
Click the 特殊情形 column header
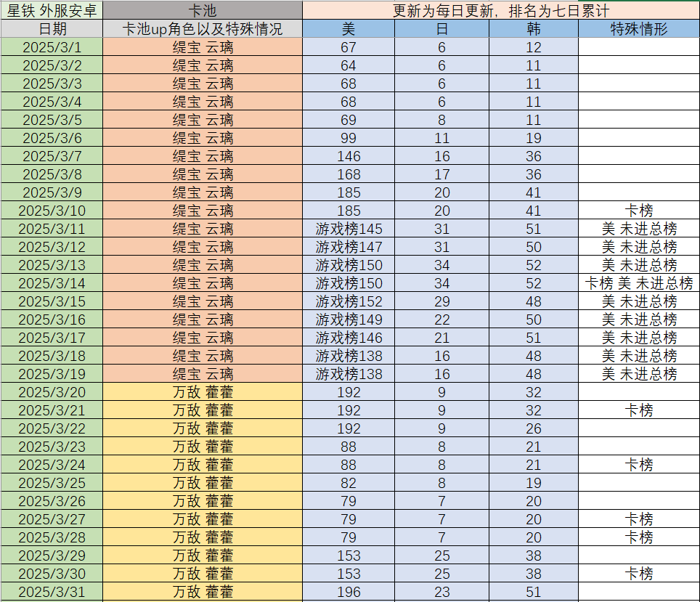639,29
